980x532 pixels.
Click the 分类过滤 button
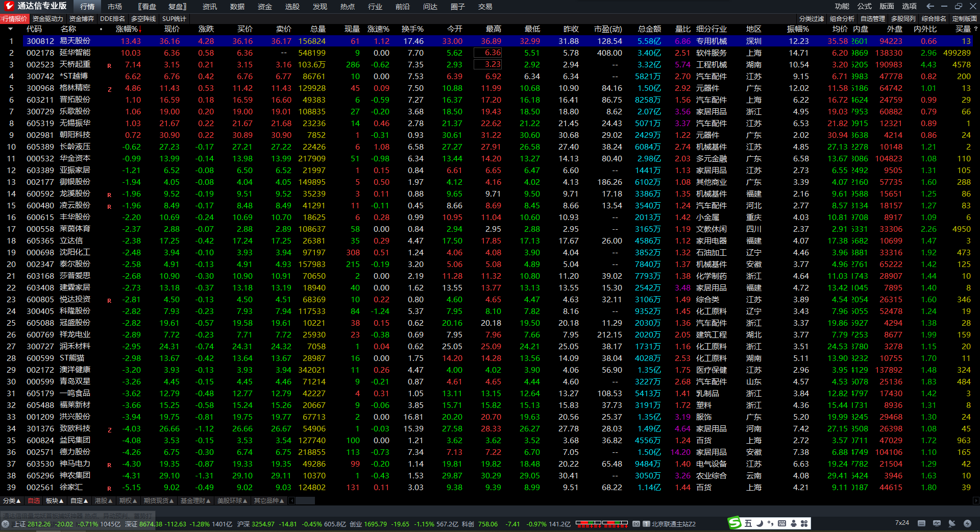(812, 18)
